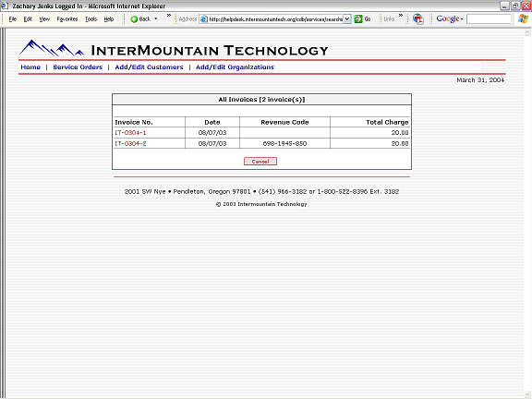Click the page icon in address bar
This screenshot has height=399, width=532.
(x=203, y=19)
